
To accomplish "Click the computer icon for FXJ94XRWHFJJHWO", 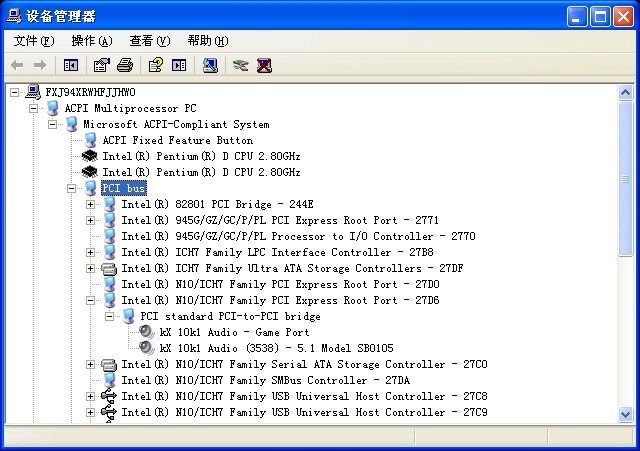I will pyautogui.click(x=33, y=92).
